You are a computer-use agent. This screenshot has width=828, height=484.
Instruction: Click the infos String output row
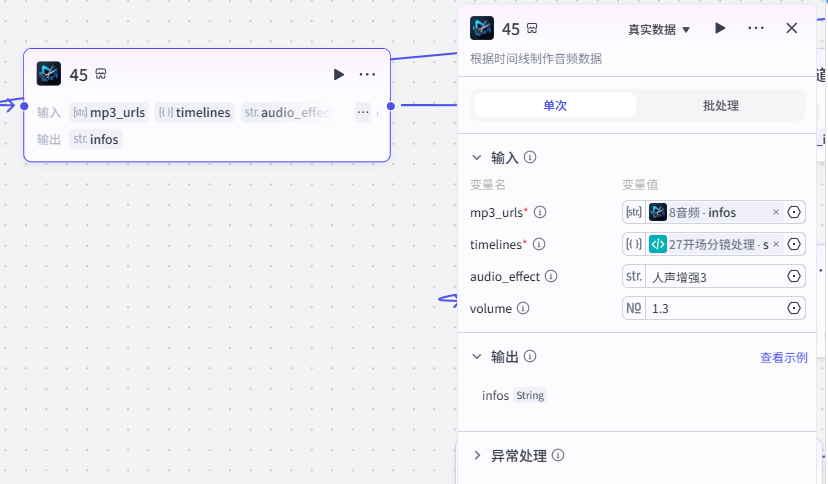(x=514, y=395)
